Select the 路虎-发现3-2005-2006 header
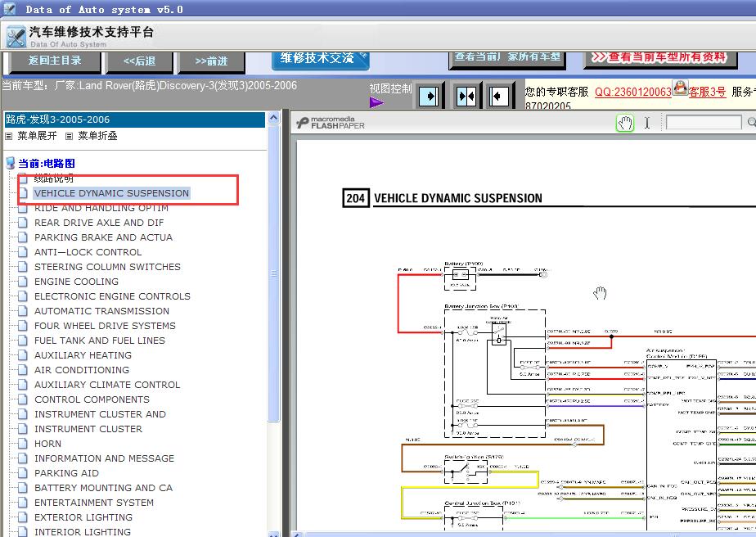The image size is (756, 537). [134, 120]
